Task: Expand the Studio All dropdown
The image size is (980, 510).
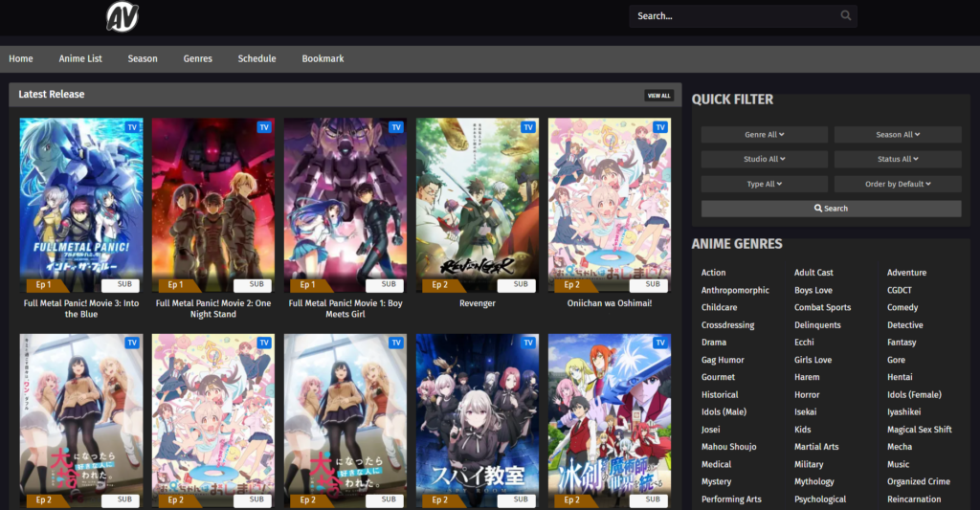Action: (765, 159)
